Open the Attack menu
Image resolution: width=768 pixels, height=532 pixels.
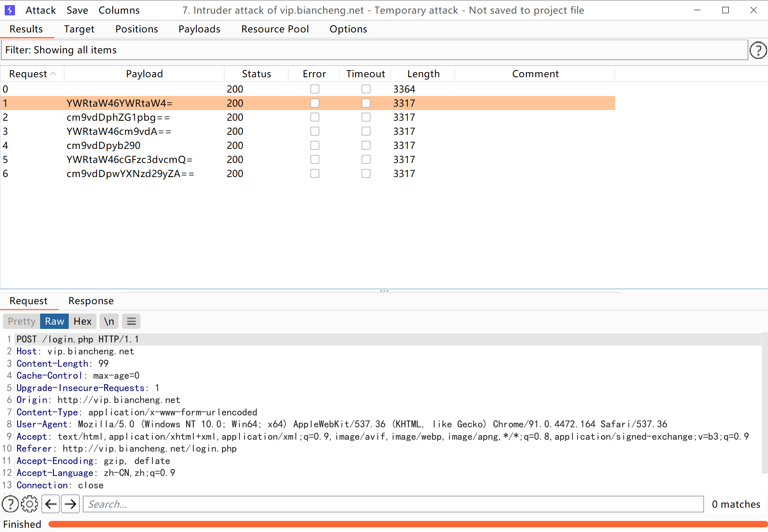[41, 10]
